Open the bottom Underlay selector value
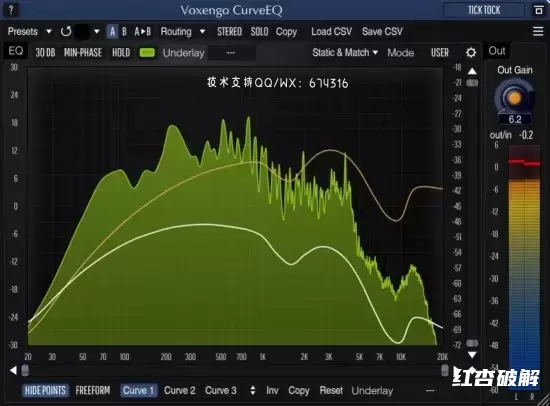Screen dimensions: 550x406 (x=431, y=391)
